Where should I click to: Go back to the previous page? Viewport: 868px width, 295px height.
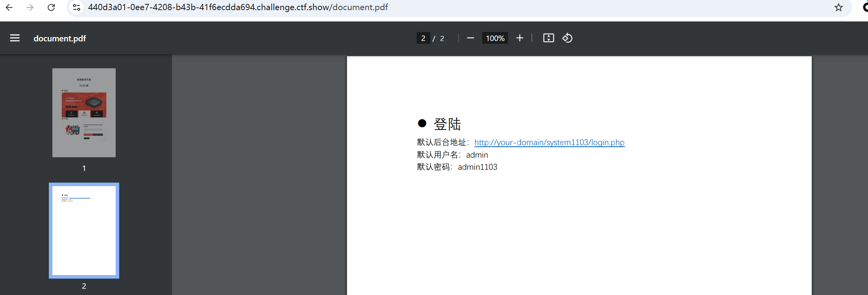(9, 7)
